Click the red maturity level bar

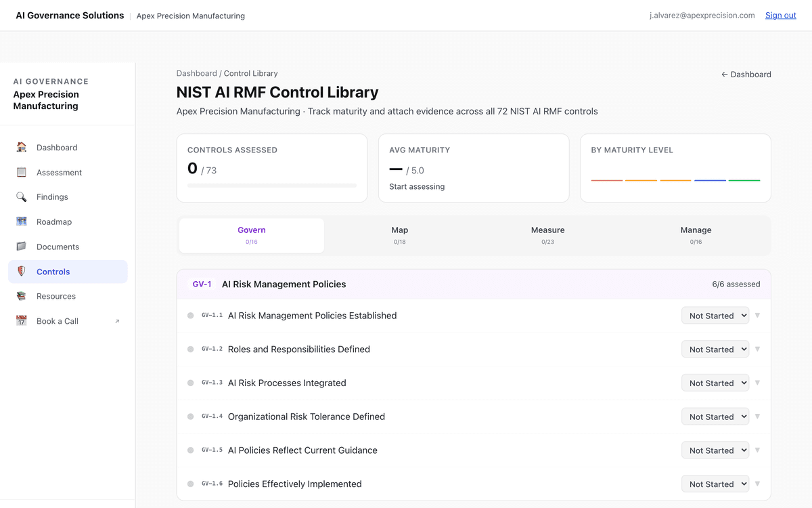tap(607, 180)
